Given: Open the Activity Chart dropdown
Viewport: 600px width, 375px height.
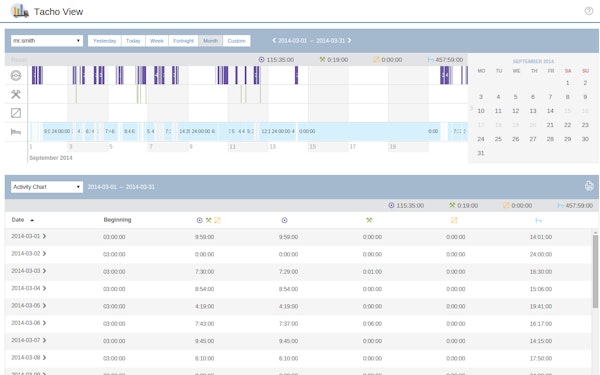Looking at the screenshot, I should [47, 187].
